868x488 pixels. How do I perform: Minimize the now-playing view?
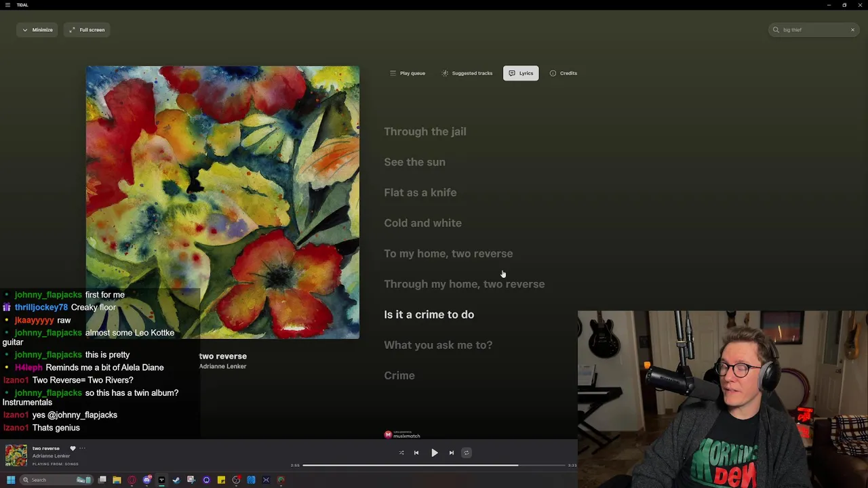37,30
